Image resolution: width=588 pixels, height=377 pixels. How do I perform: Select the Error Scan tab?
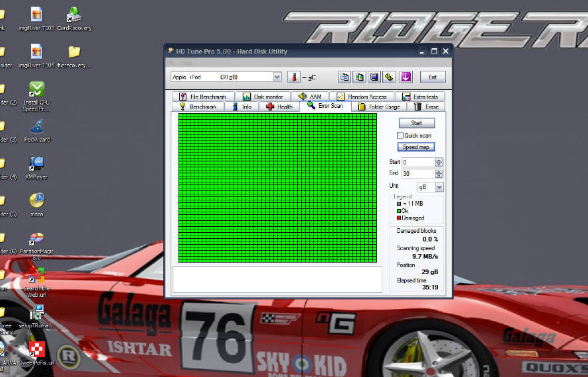(x=325, y=106)
